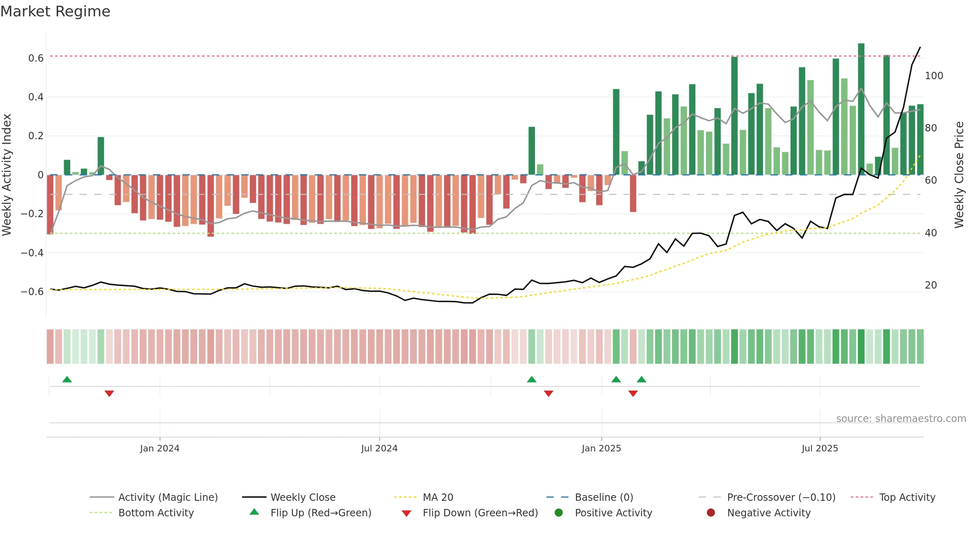Click the Jul 2025 x-axis label

click(x=820, y=448)
